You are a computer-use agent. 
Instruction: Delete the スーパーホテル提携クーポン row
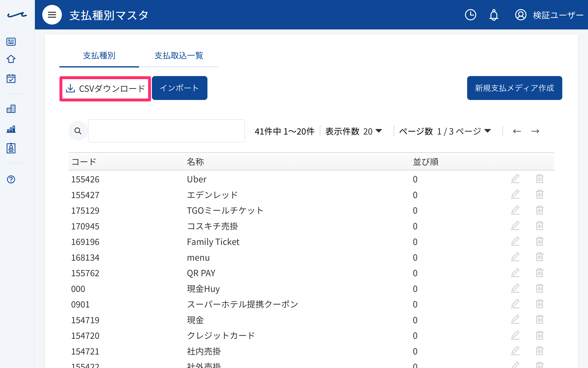coord(539,304)
